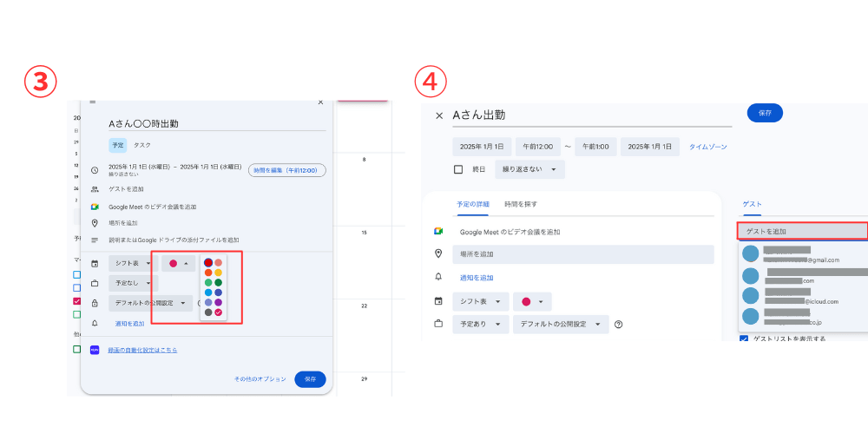Image resolution: width=868 pixels, height=434 pixels.
Task: Open the 繰り返さない repeat dropdown
Action: [x=529, y=170]
